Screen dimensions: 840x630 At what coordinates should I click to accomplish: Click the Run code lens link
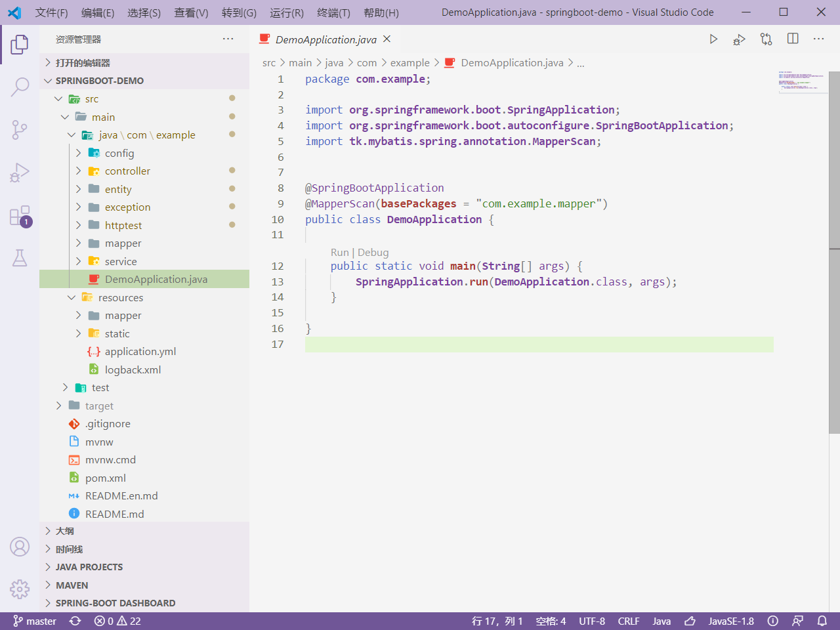340,253
